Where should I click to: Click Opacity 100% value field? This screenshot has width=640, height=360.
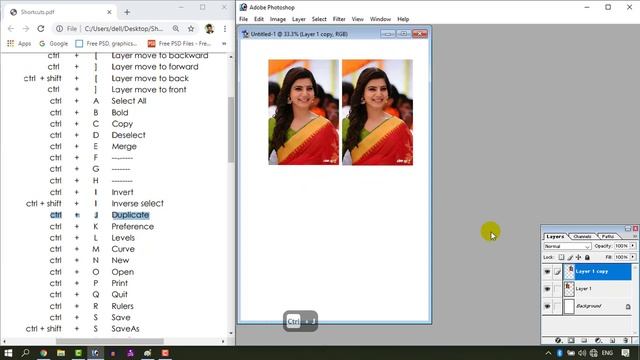pyautogui.click(x=622, y=246)
